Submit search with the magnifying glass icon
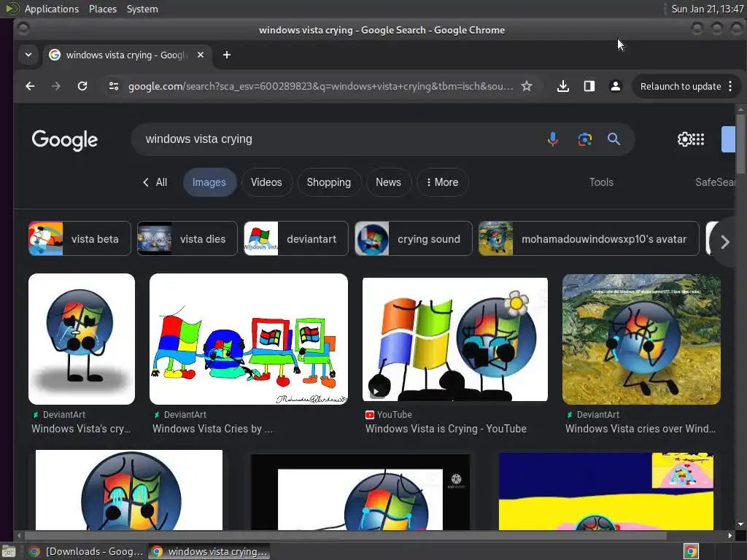 tap(614, 139)
